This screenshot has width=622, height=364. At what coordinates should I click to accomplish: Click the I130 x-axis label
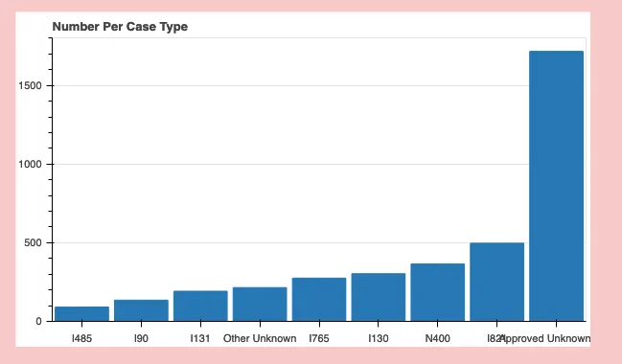pos(379,338)
